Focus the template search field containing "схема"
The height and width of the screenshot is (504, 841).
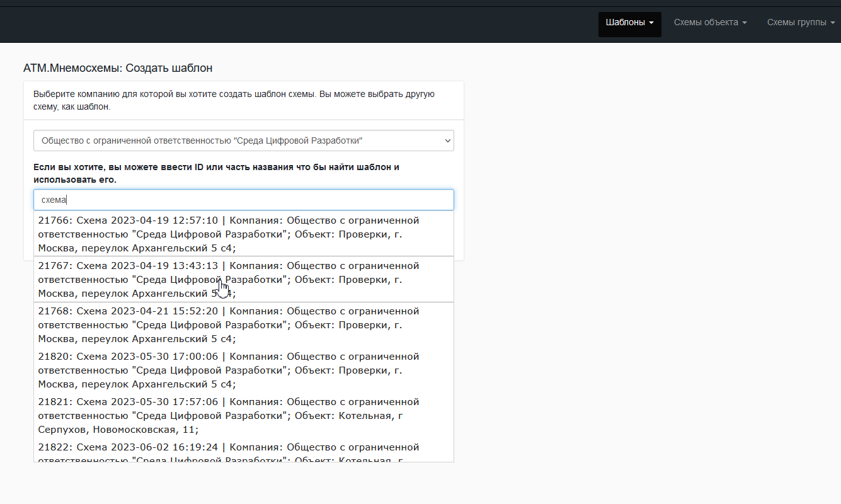click(x=243, y=200)
